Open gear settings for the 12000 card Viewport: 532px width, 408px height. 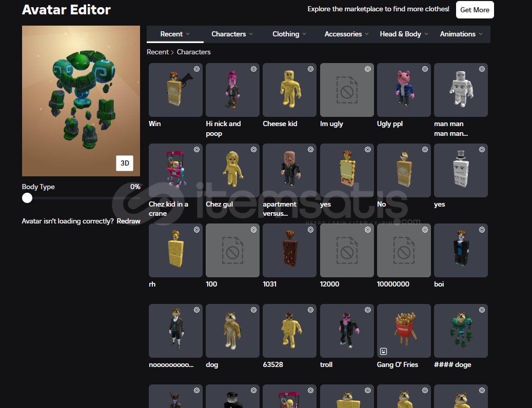[x=368, y=230]
